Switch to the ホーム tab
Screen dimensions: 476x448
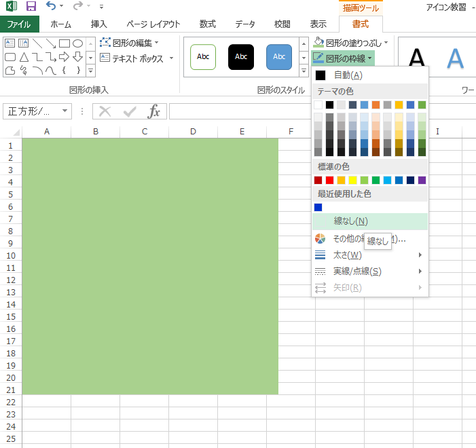(60, 24)
